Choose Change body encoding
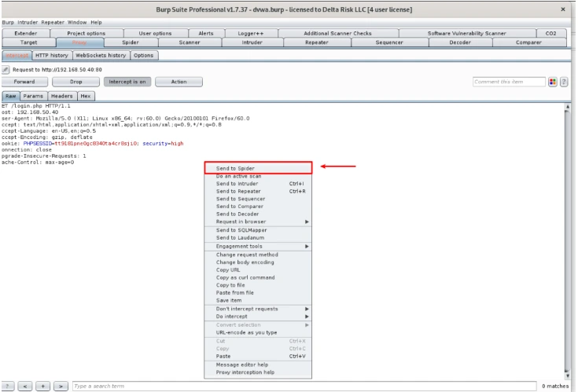Viewport: 578px width, 392px height. point(258,262)
